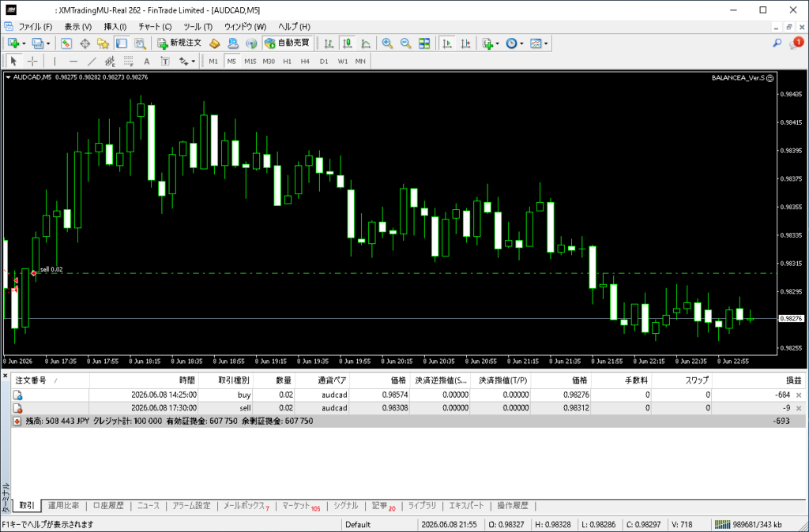The height and width of the screenshot is (532, 809).
Task: Toggle the Navigator folder-star icon
Action: (x=103, y=44)
